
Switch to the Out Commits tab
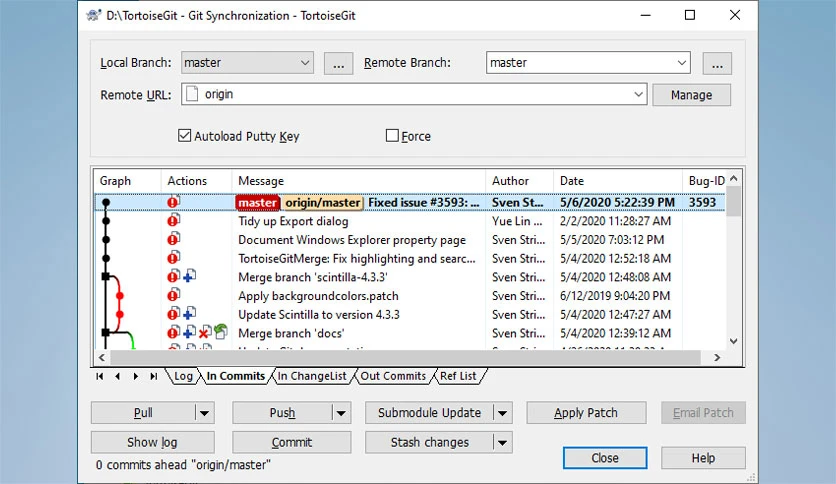393,376
